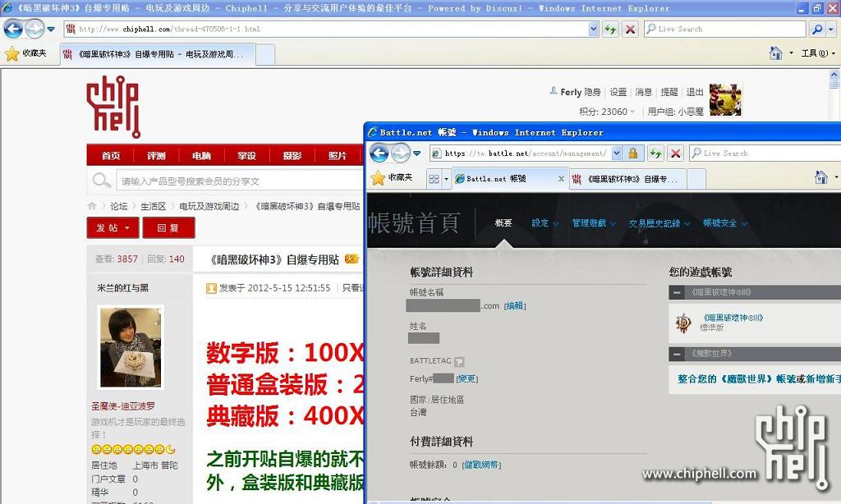
Task: Open a new blank tab in Chiphell window
Action: pos(265,55)
